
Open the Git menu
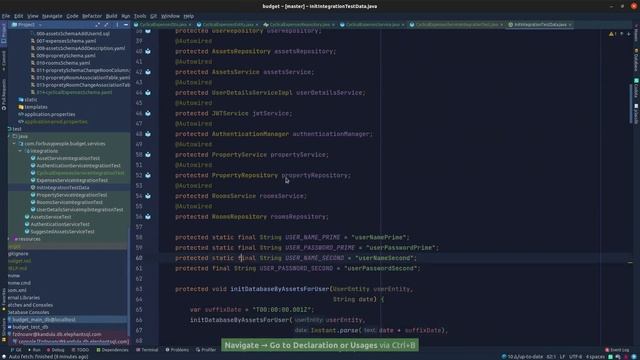[x=153, y=16]
